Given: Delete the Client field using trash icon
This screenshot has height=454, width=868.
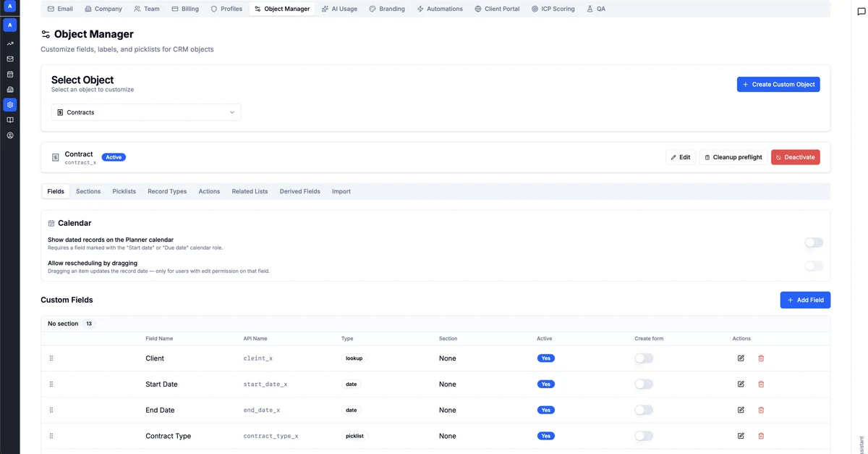Looking at the screenshot, I should [761, 358].
